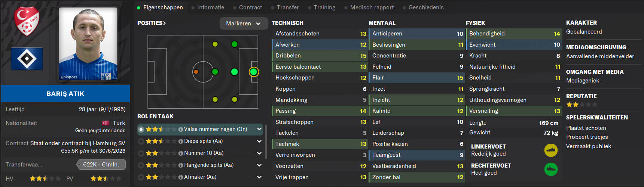The height and width of the screenshot is (187, 644).
Task: Click the Turkey national team crest
Action: click(x=27, y=21)
